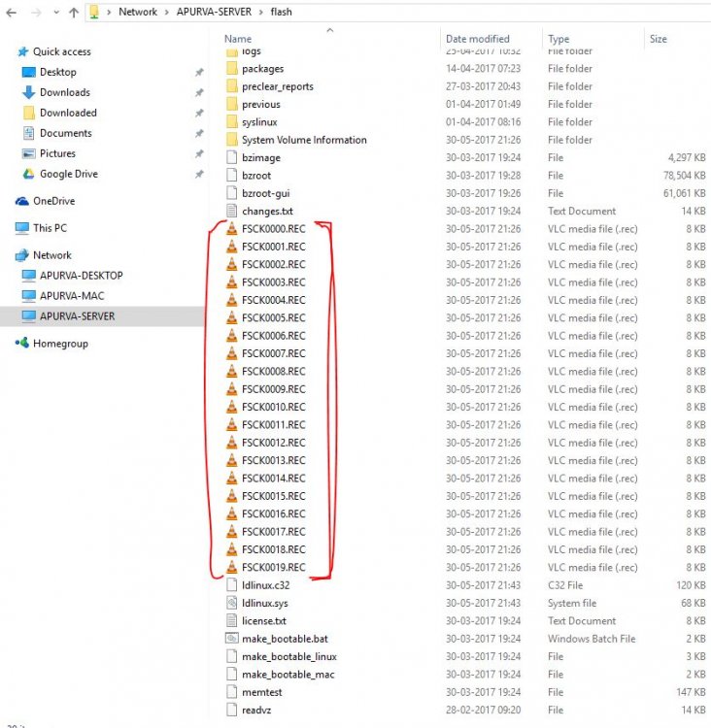Image resolution: width=711 pixels, height=728 pixels.
Task: Open Downloads in the navigation pane
Action: point(65,92)
